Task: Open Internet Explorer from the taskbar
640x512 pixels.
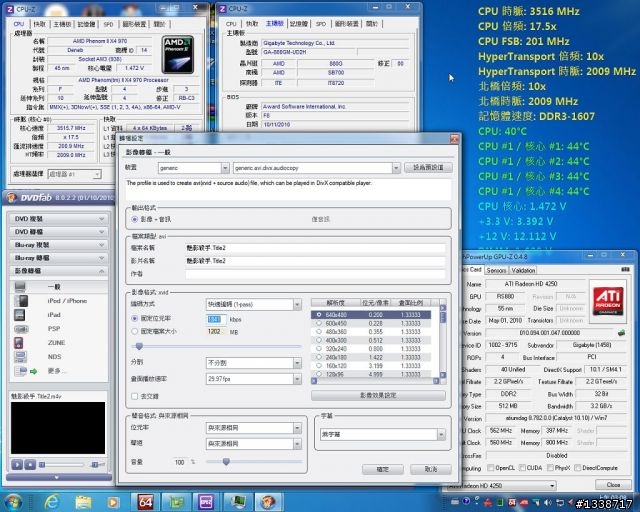Action: pyautogui.click(x=52, y=502)
